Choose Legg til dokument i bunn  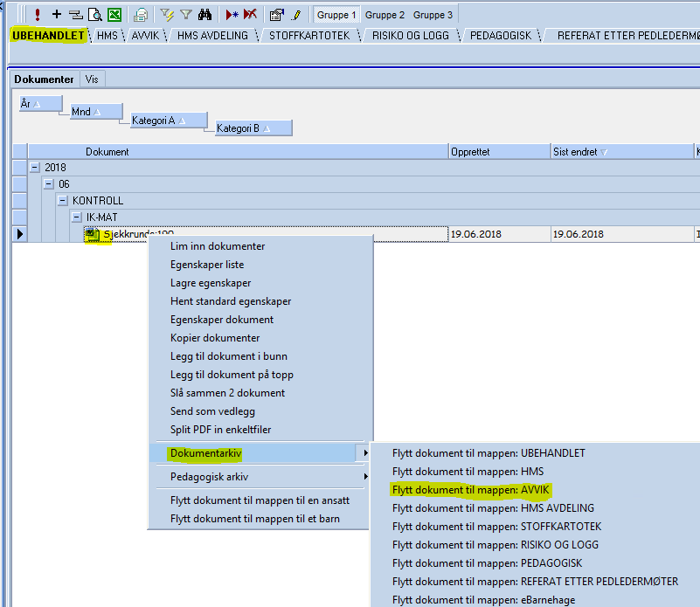click(x=260, y=356)
